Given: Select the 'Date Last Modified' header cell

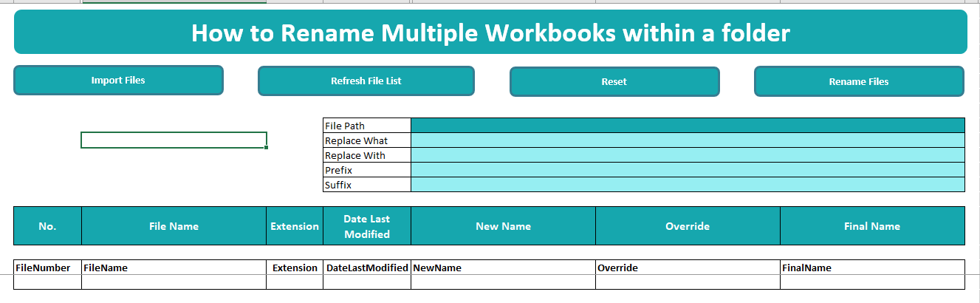Looking at the screenshot, I should 367,226.
